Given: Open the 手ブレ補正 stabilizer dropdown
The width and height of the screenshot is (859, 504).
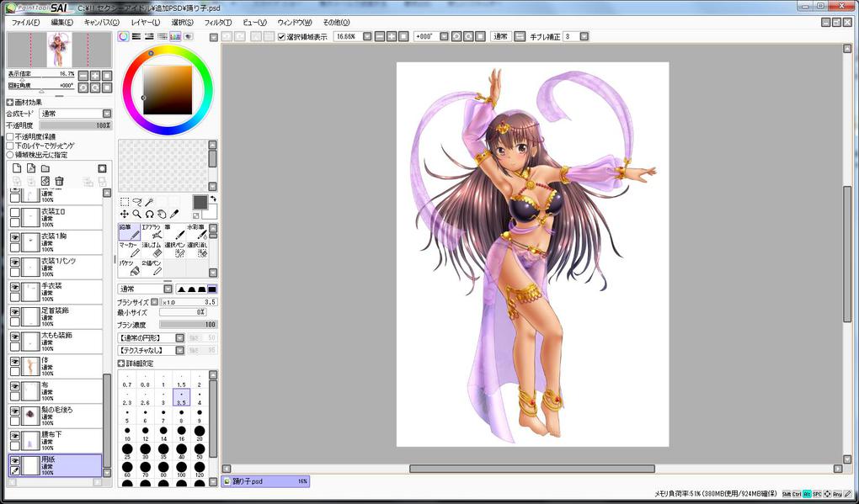Looking at the screenshot, I should [584, 37].
